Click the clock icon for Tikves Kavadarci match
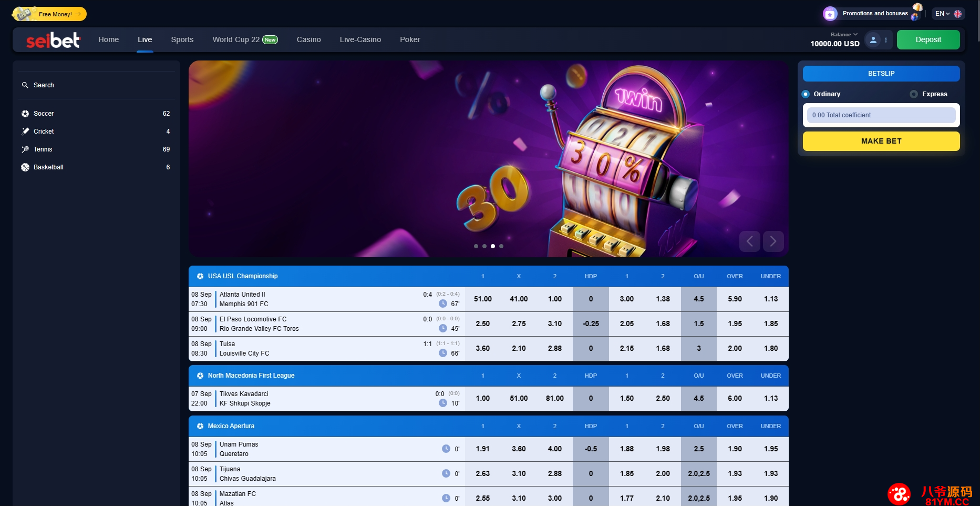Viewport: 980px width, 506px height. pos(443,403)
